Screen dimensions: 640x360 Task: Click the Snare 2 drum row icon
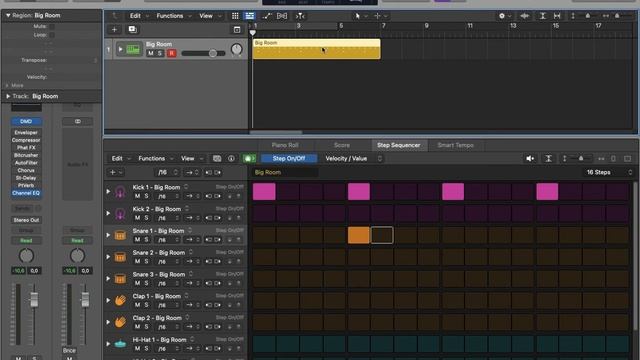120,257
